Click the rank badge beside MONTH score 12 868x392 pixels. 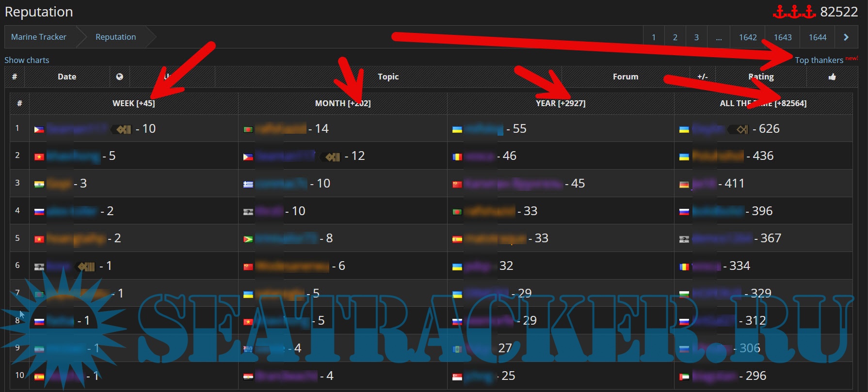(333, 157)
